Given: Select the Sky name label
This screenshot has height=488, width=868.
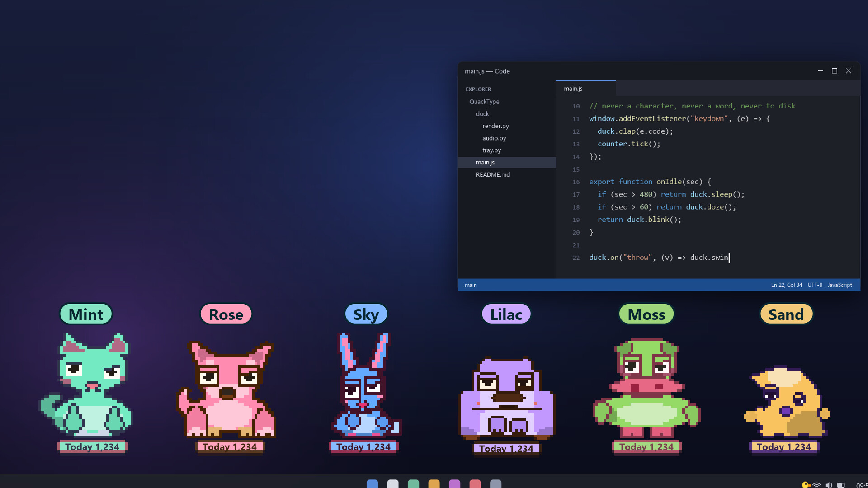Looking at the screenshot, I should click(x=366, y=314).
